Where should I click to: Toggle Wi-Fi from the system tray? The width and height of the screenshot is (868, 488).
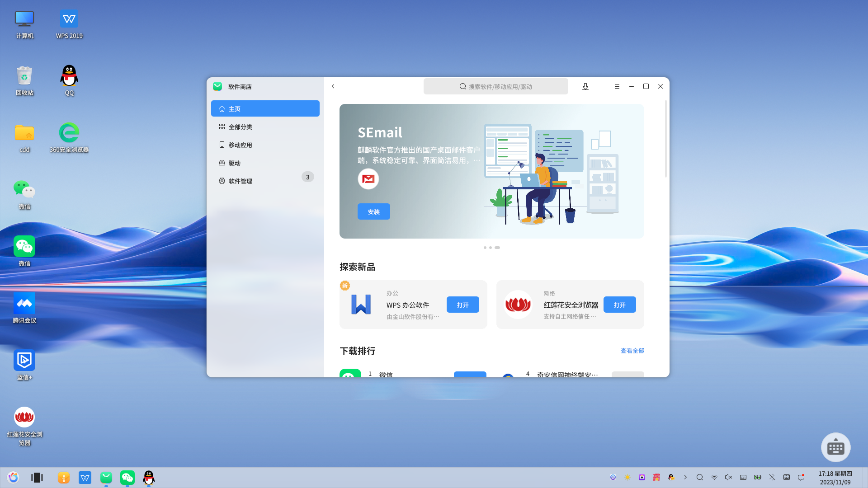(x=714, y=477)
